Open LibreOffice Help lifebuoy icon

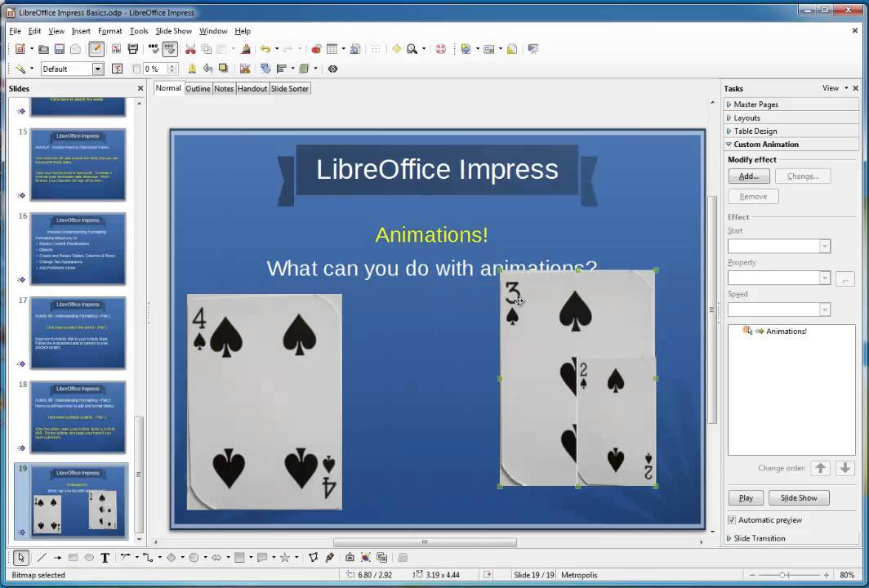[x=440, y=49]
